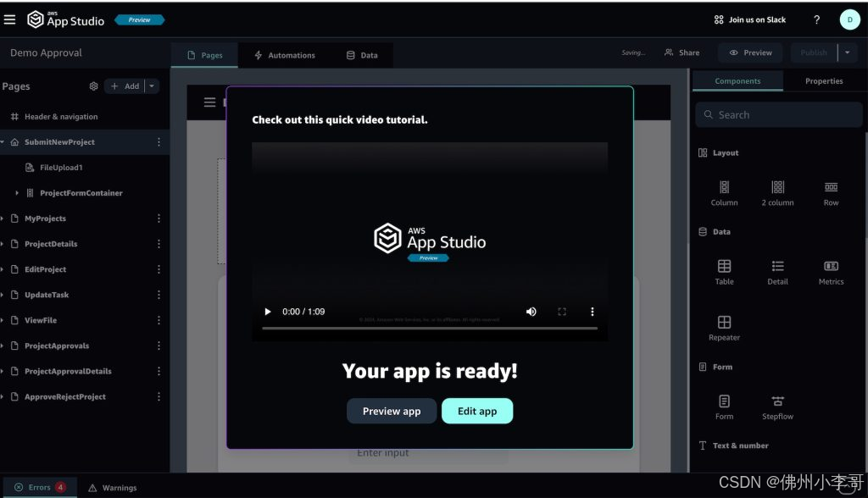Click the Share button

[x=682, y=53]
